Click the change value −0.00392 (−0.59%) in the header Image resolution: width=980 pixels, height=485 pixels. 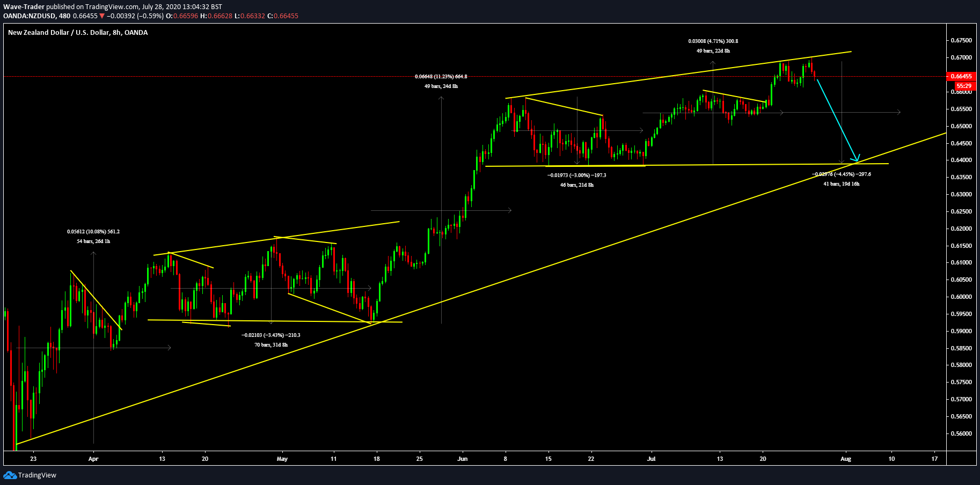tap(135, 16)
